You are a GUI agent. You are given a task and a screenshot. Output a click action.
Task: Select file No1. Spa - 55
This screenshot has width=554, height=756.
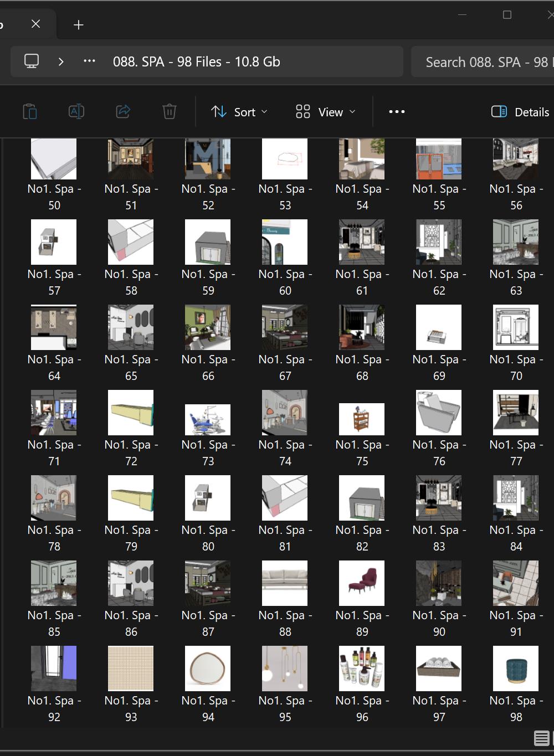pyautogui.click(x=439, y=174)
